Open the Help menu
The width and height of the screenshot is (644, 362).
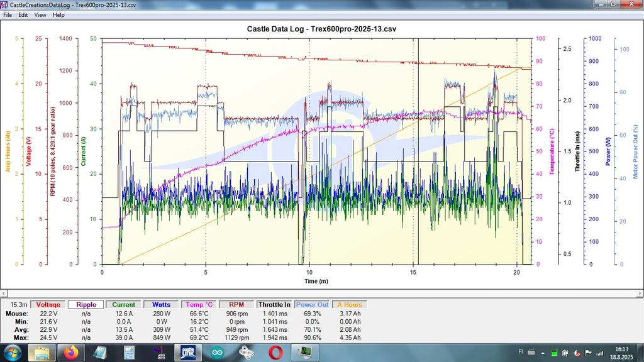tap(58, 14)
